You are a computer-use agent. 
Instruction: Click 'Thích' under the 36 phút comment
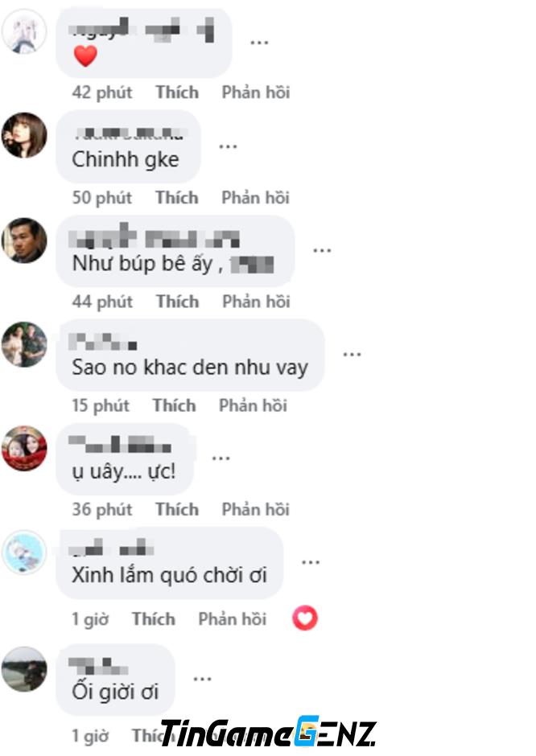point(177,509)
